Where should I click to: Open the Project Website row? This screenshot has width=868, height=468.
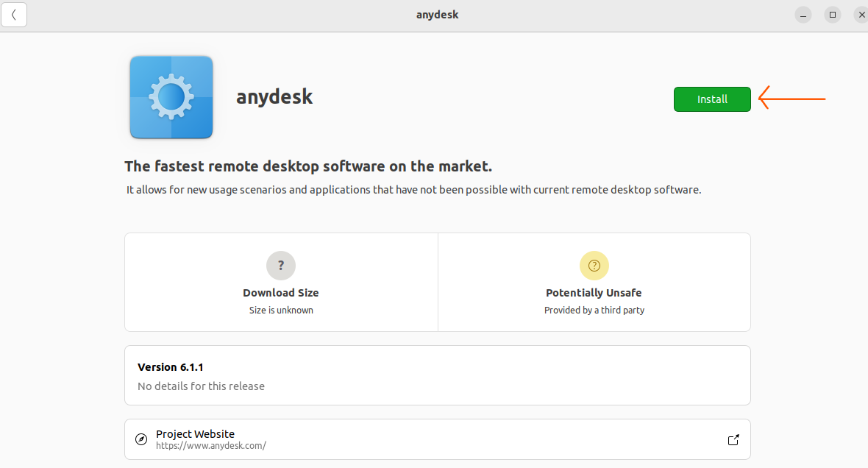click(438, 439)
